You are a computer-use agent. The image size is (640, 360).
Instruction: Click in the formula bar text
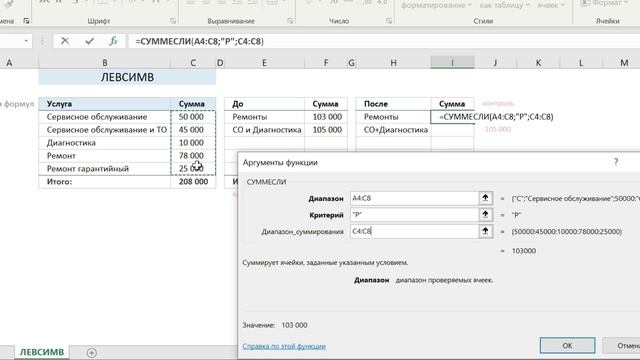200,41
